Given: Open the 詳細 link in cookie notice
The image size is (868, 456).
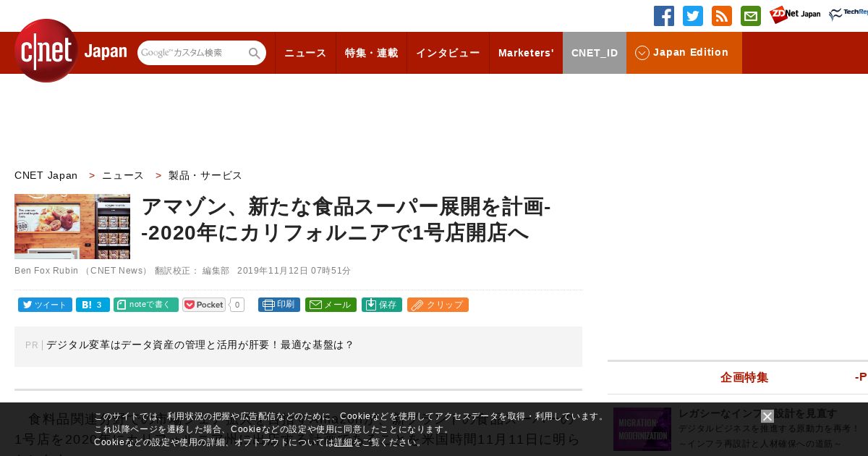Looking at the screenshot, I should click(344, 442).
